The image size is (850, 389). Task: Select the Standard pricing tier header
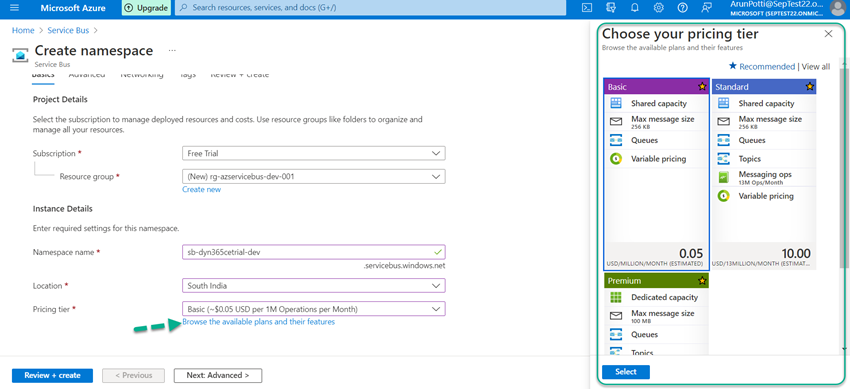[x=764, y=87]
